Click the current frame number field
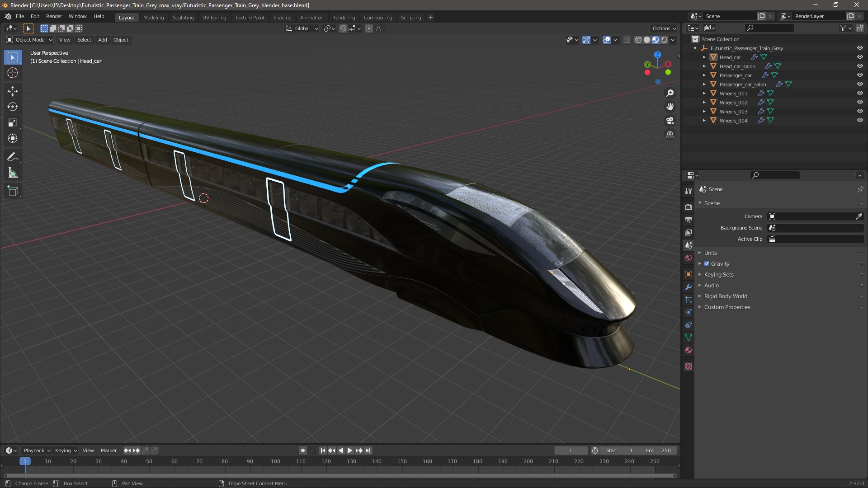The image size is (868, 488). [x=571, y=450]
